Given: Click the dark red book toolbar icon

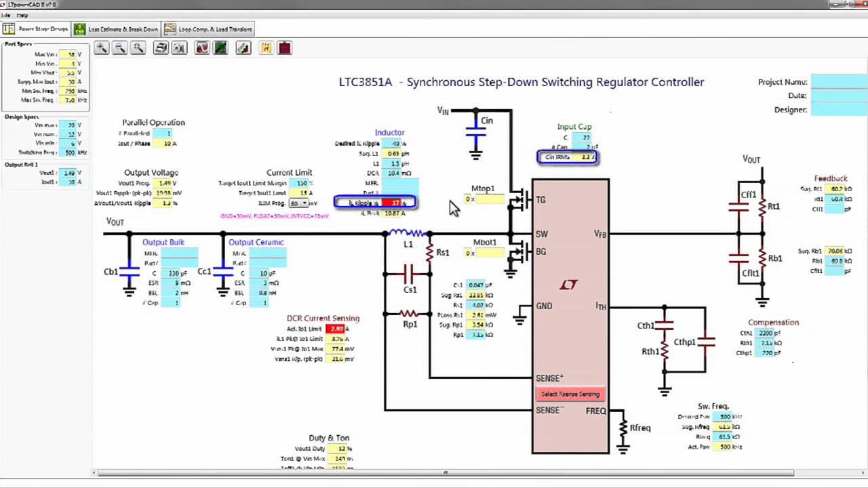Looking at the screenshot, I should [284, 47].
